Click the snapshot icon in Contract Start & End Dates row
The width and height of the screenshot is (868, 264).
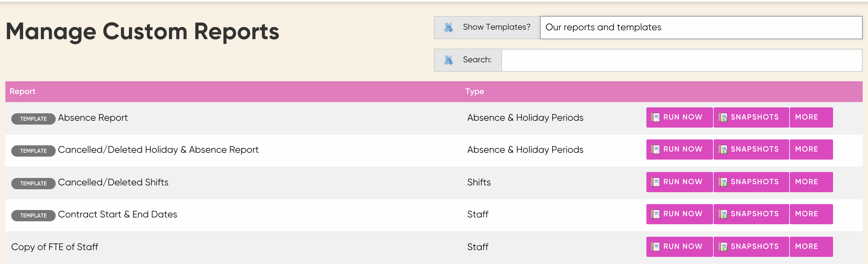[723, 214]
